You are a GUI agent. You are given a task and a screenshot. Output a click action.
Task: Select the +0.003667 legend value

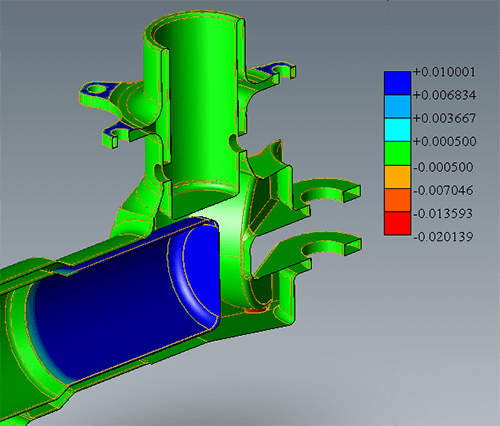pos(444,118)
